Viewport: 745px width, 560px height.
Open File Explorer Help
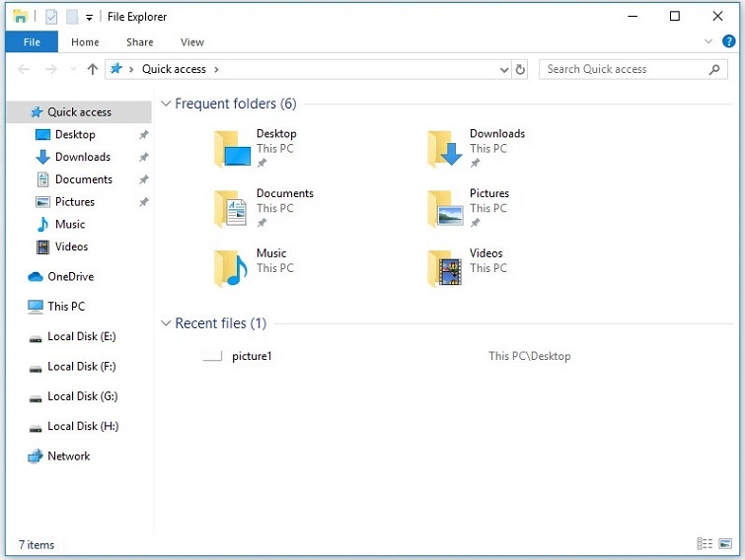tap(729, 41)
